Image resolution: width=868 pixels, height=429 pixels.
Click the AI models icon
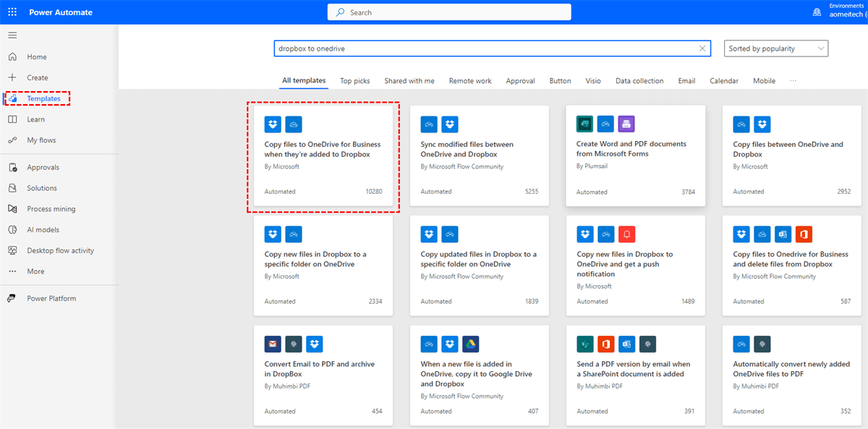[x=12, y=229]
